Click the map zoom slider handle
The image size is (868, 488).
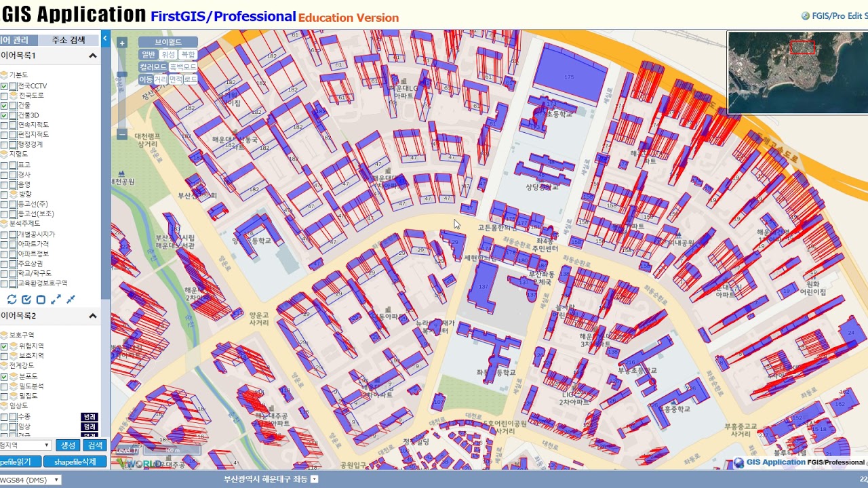tap(122, 75)
